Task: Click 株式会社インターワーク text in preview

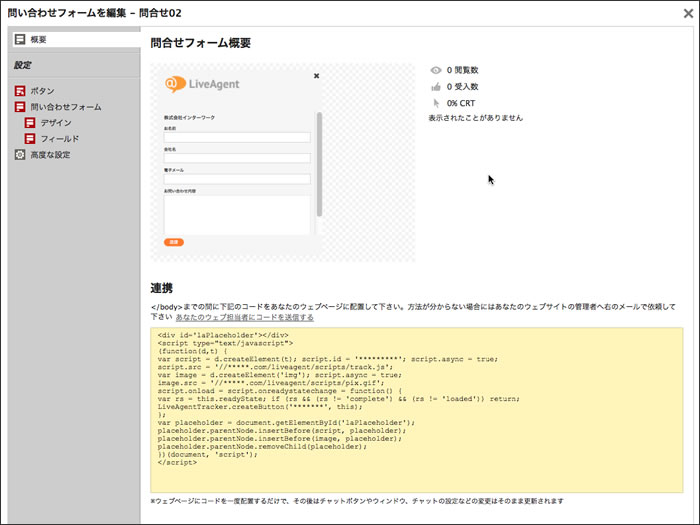Action: 189,117
